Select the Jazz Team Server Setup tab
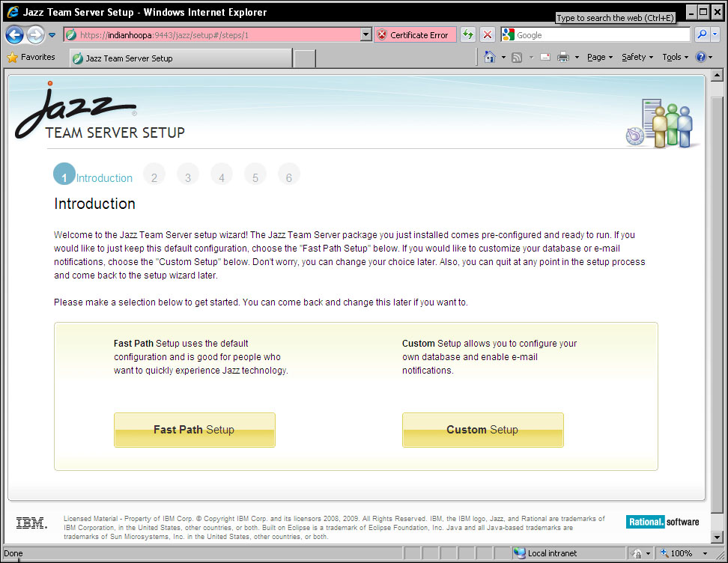 click(180, 58)
